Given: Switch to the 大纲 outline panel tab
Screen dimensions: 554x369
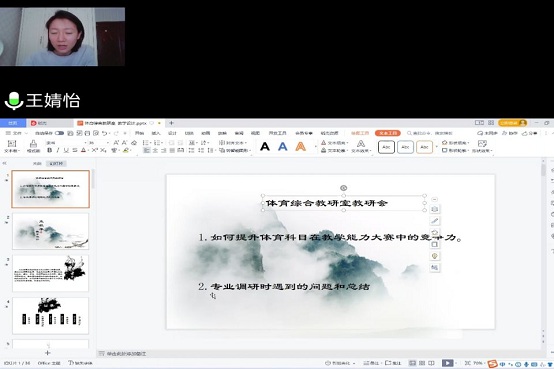Looking at the screenshot, I should coord(37,164).
